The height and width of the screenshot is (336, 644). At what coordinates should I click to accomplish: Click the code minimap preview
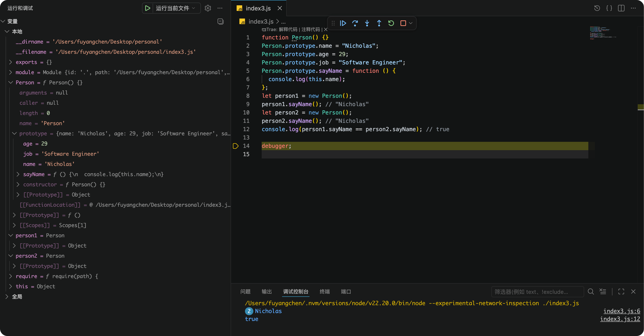pyautogui.click(x=603, y=32)
